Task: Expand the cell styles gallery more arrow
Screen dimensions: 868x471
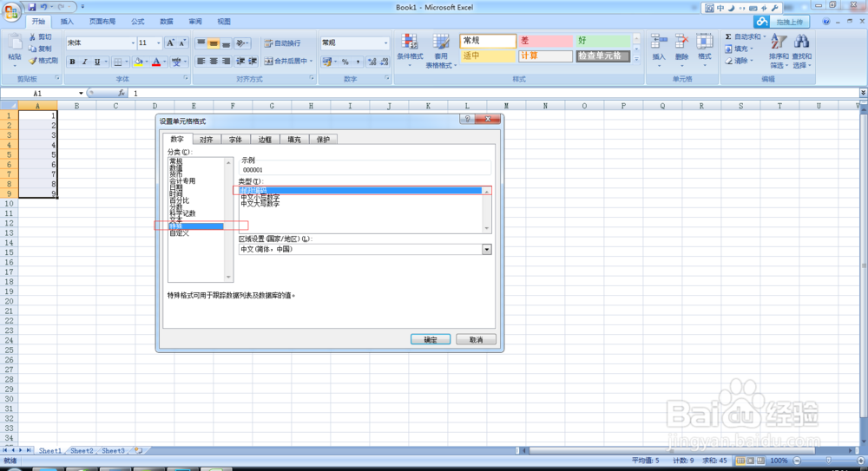Action: coord(636,59)
